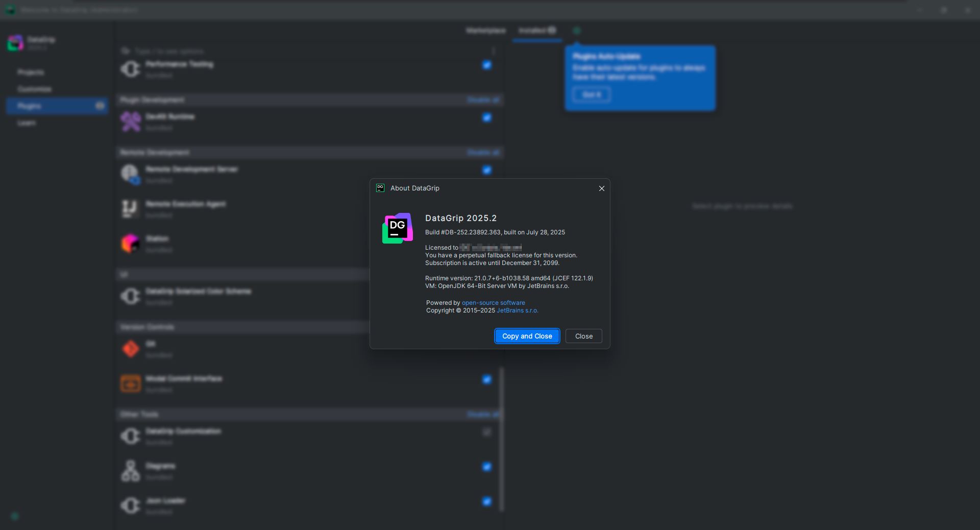Click the Copy and Close button

(527, 336)
